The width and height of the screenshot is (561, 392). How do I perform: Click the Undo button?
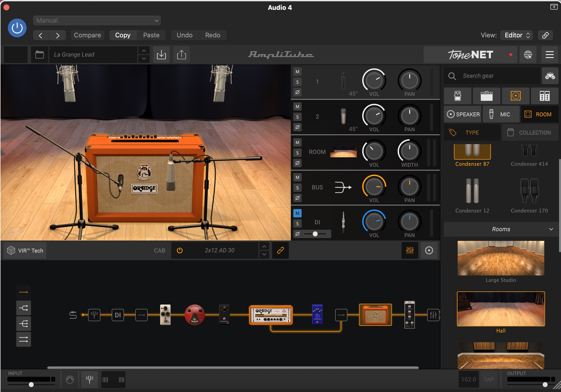185,35
